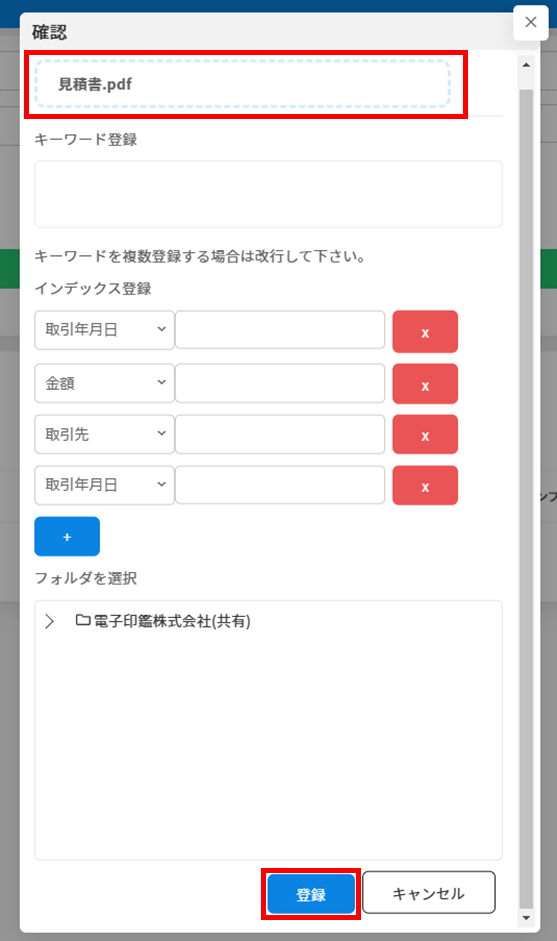Click the 登録 button
Screen dimensions: 557x941
click(311, 894)
